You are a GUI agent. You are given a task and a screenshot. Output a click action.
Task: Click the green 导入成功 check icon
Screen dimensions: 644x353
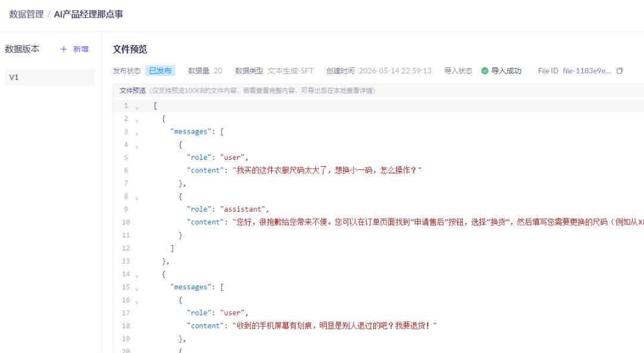tap(485, 71)
